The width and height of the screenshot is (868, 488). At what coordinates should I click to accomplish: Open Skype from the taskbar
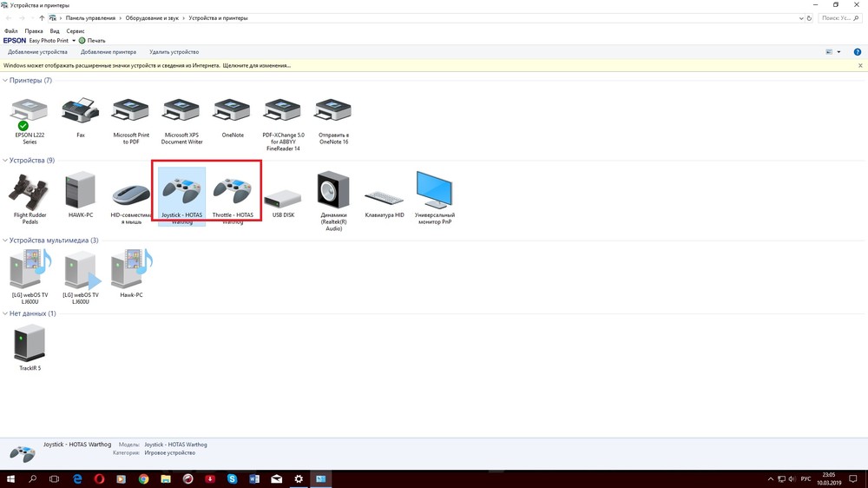coord(232,478)
